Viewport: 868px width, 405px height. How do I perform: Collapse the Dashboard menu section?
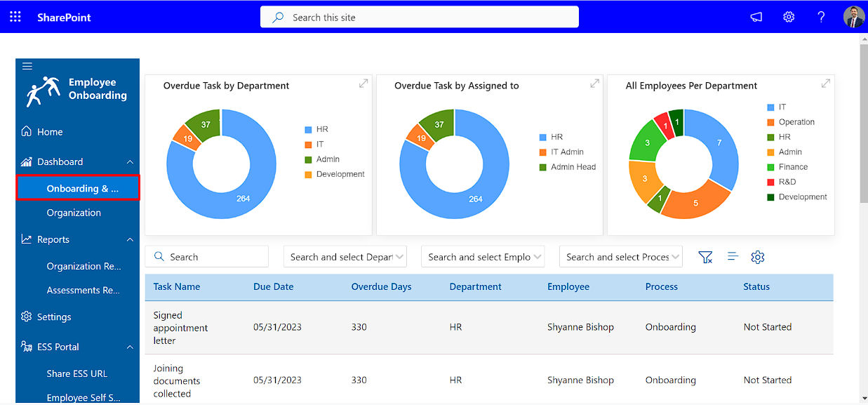point(130,162)
